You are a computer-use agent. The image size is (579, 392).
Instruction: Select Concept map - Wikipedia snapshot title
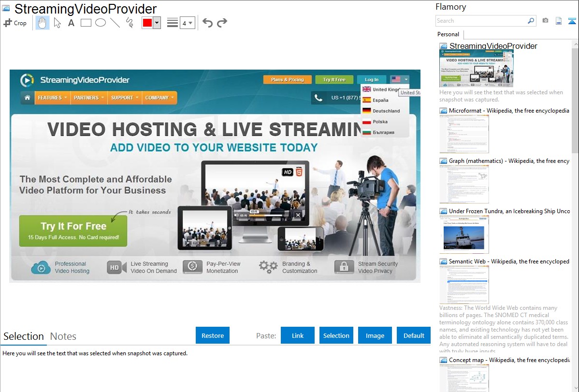(509, 360)
